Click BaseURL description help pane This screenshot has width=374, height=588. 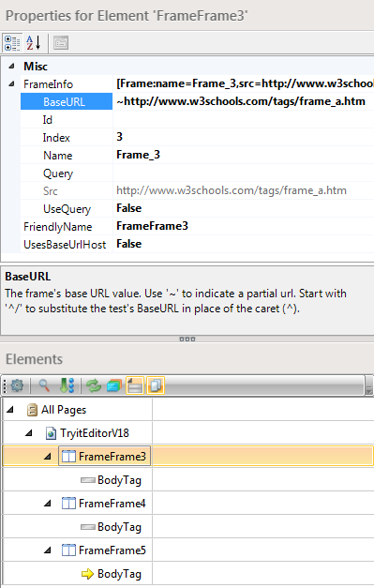(187, 301)
